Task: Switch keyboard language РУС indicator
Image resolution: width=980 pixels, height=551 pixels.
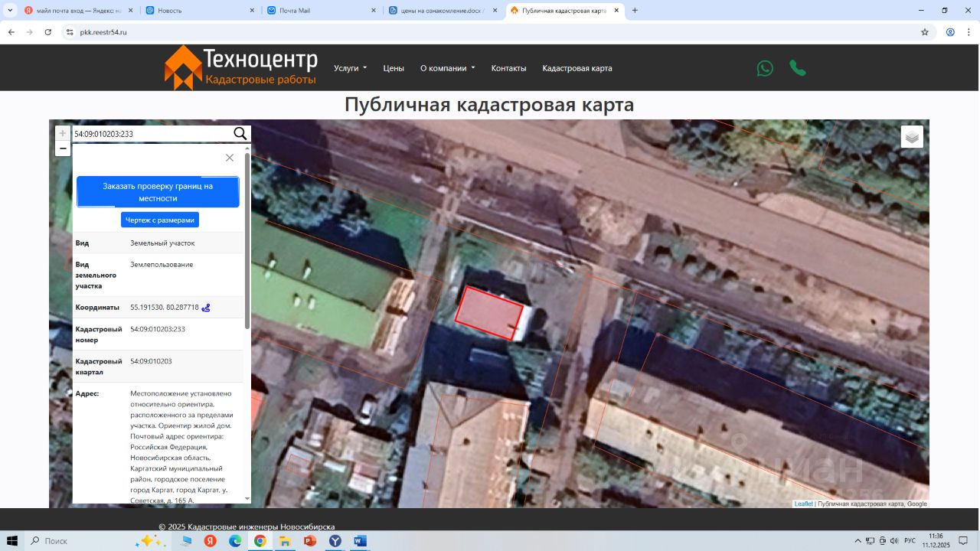Action: click(910, 541)
